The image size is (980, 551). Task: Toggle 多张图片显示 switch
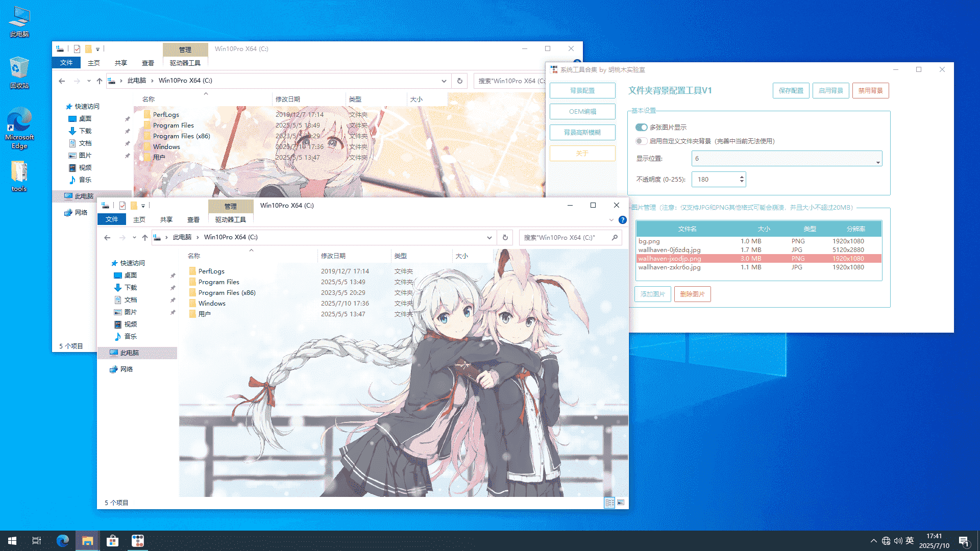pyautogui.click(x=641, y=127)
